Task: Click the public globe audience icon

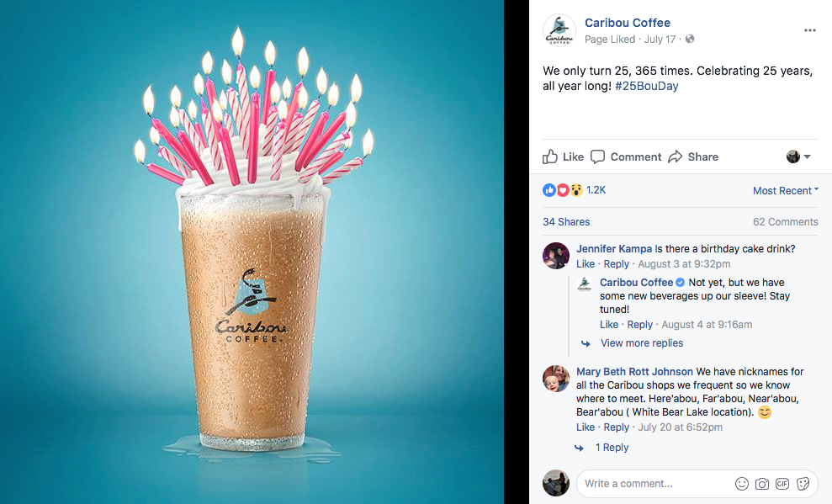Action: (x=690, y=39)
